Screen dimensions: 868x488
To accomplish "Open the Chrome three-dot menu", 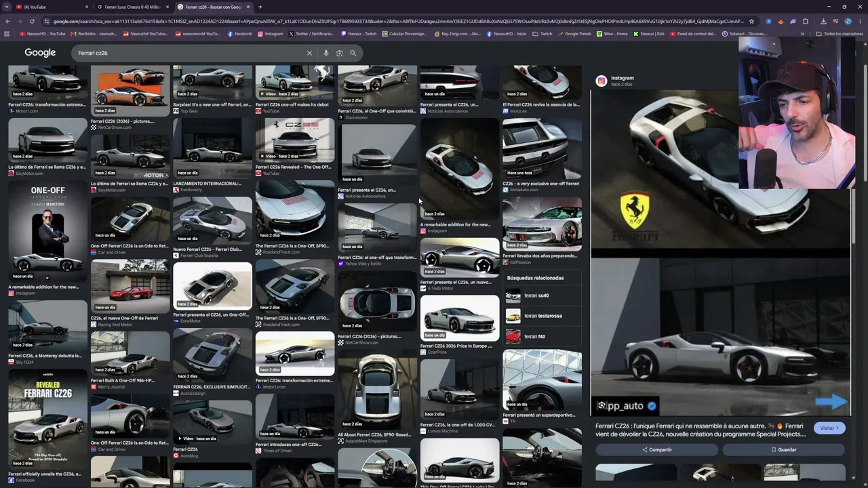I will tap(860, 21).
